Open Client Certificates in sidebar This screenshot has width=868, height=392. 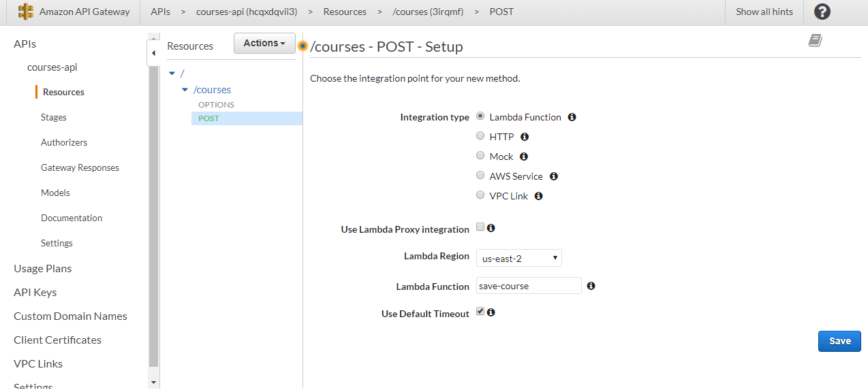click(x=57, y=340)
